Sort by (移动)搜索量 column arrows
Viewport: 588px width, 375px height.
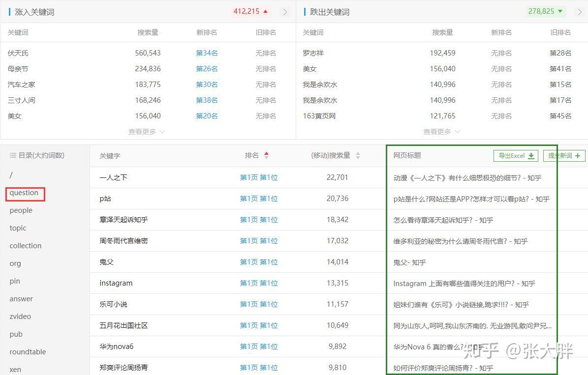[358, 155]
